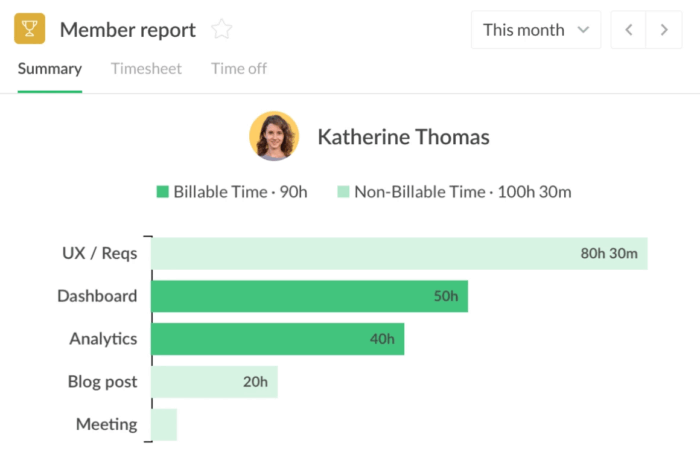This screenshot has width=700, height=463.
Task: Select the Dashboard 50h bar
Action: (x=309, y=296)
